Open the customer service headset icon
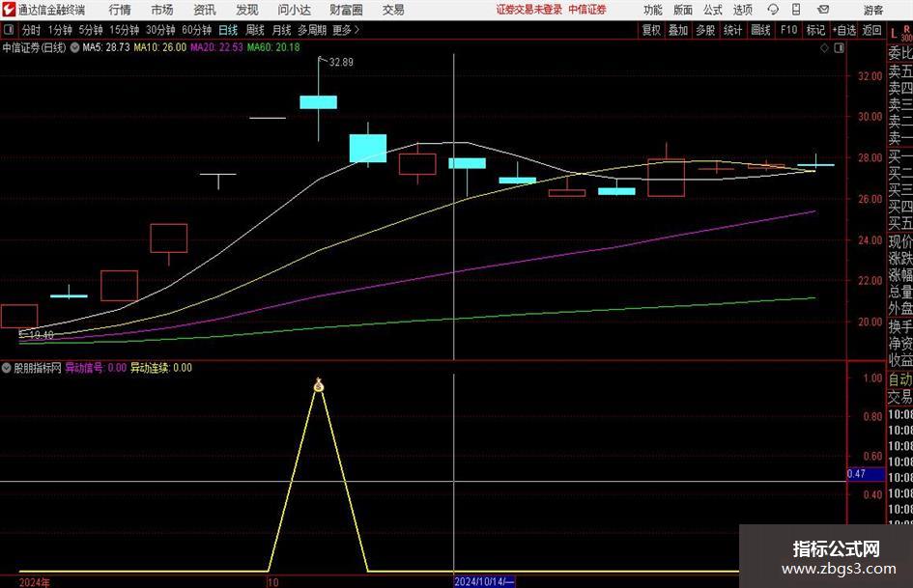 point(773,10)
